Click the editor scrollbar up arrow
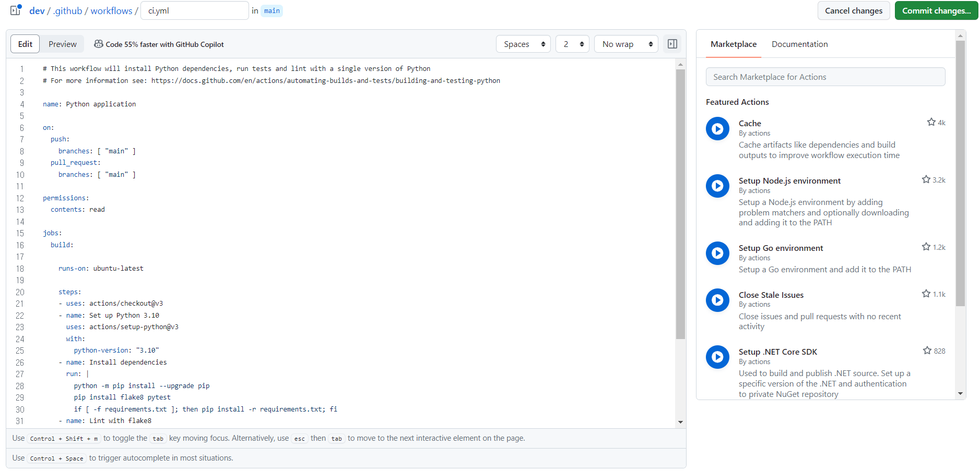Viewport: 980px width, 471px height. point(680,65)
